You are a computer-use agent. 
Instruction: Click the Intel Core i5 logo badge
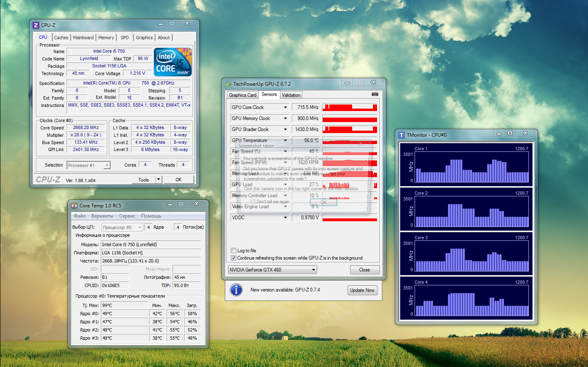(x=173, y=62)
